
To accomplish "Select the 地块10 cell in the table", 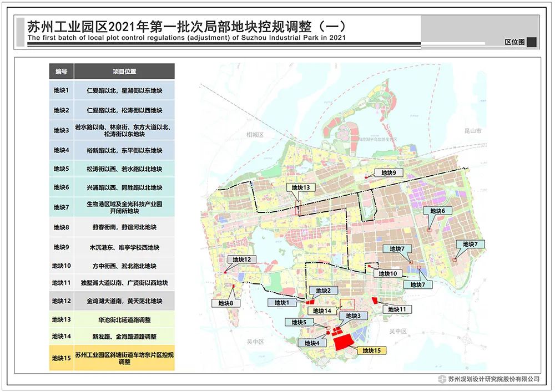I will 61,266.
